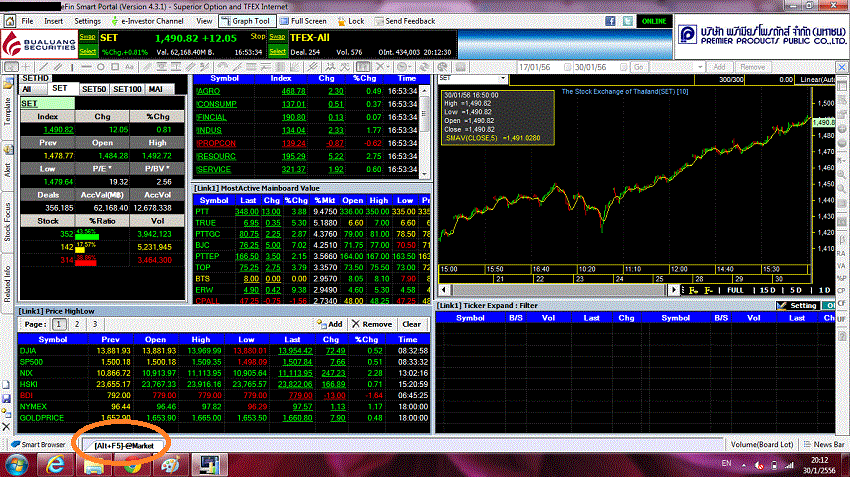The height and width of the screenshot is (477, 850).
Task: Open the Setting button in Ticker Expand
Action: click(797, 306)
